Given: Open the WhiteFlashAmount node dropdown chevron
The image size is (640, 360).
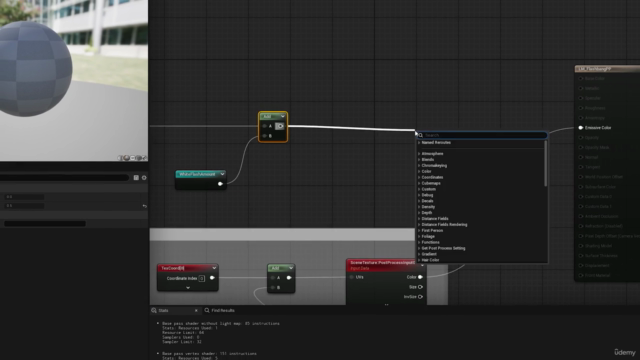Looking at the screenshot, I should click(x=222, y=174).
